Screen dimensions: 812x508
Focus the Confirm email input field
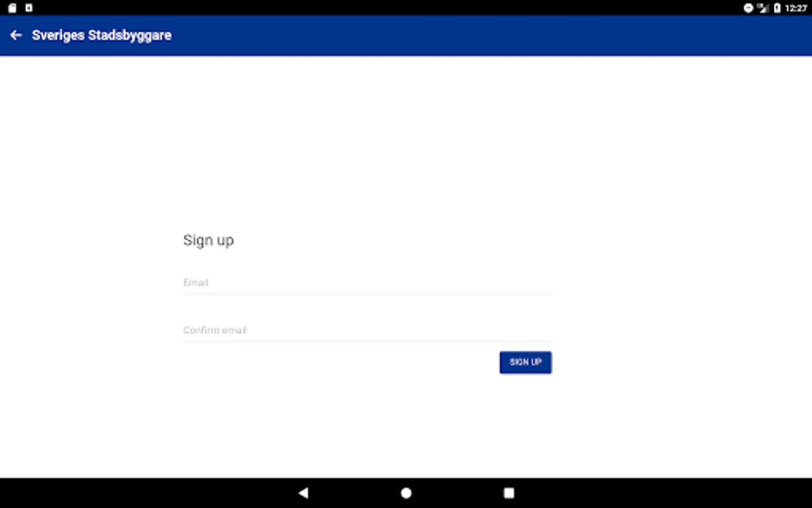[367, 330]
